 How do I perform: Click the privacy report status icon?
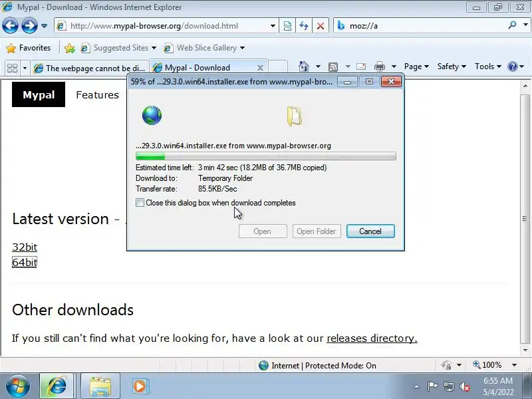[446, 365]
